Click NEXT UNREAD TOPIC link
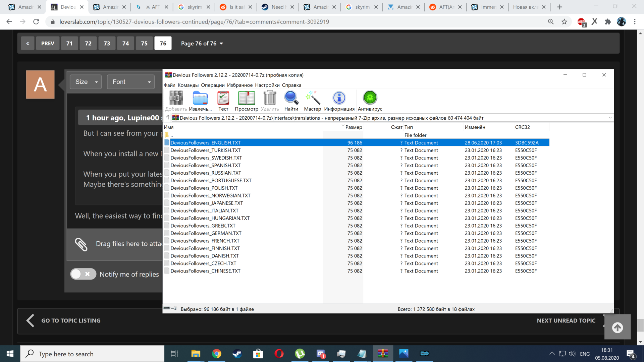This screenshot has width=644, height=362. 566,321
